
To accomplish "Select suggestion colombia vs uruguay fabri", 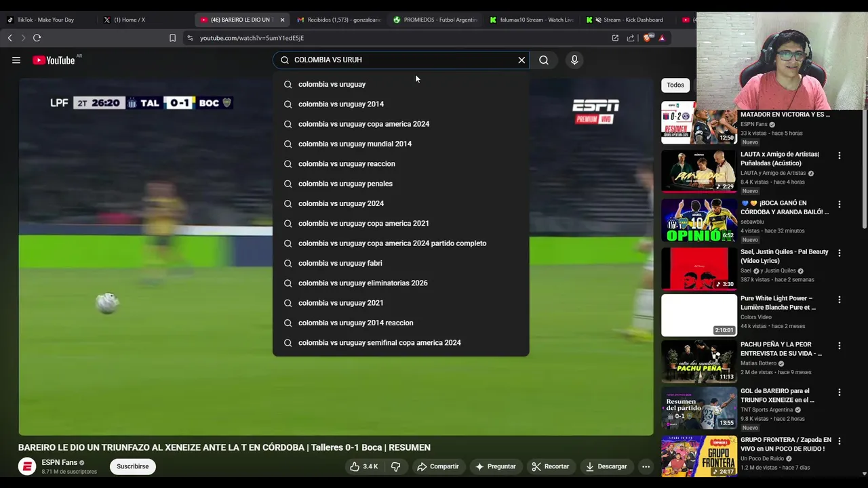I will point(401,263).
